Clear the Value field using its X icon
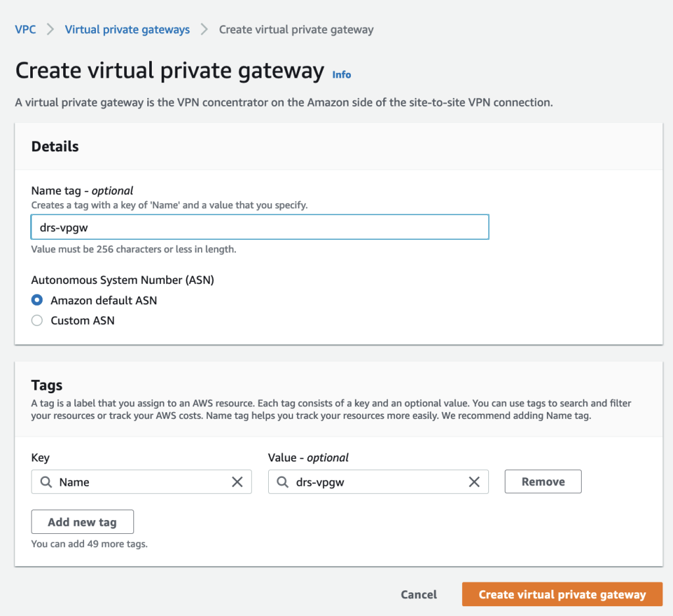Screen dimensions: 673x616 tap(474, 481)
